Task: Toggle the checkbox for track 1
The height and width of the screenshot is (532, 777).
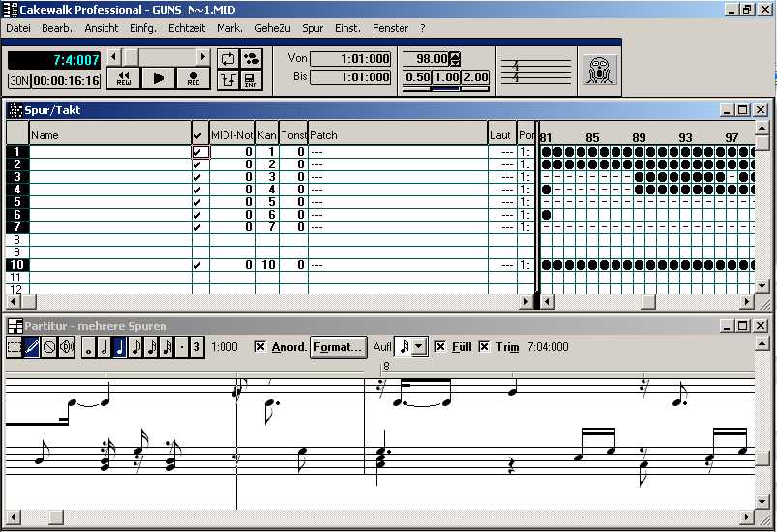Action: 200,152
